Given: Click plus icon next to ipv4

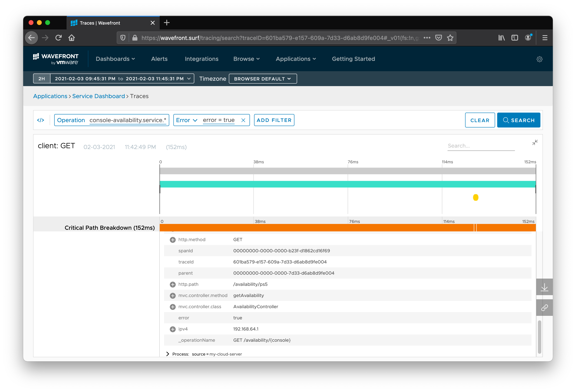Looking at the screenshot, I should 173,329.
